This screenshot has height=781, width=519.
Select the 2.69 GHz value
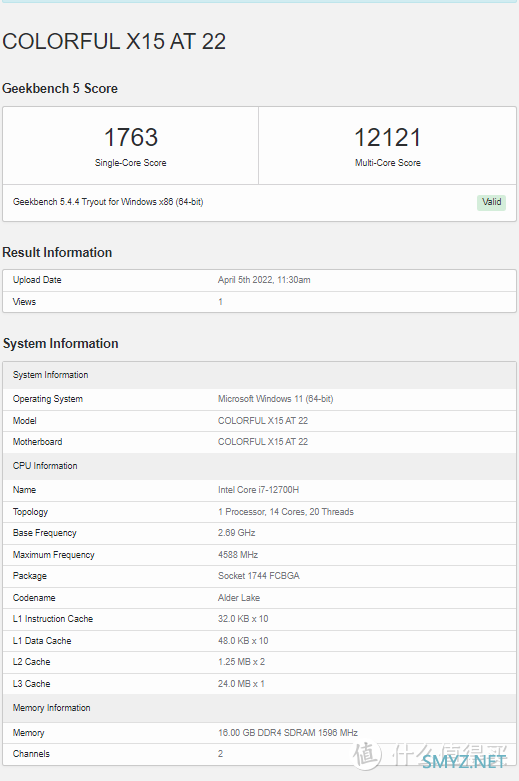pos(237,533)
